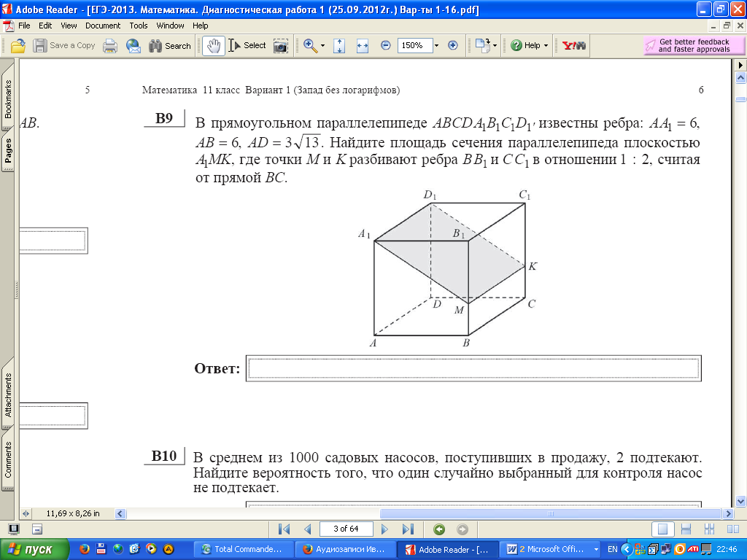The image size is (747, 560).
Task: Open the Pages side panel tab
Action: 7,151
